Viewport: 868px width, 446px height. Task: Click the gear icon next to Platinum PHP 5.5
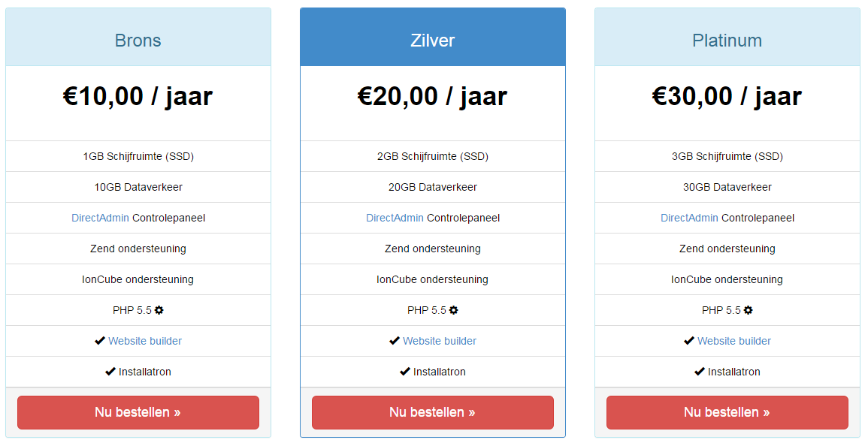[x=748, y=310]
